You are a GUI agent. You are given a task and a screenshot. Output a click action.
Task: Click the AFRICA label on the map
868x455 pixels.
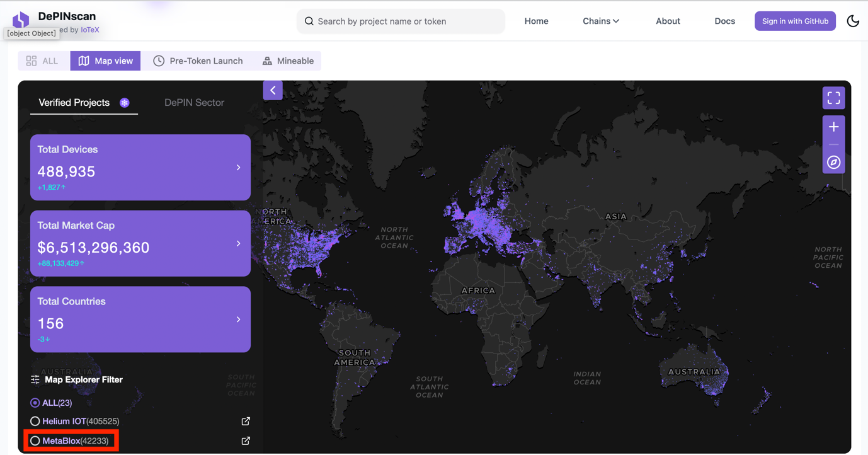pos(478,291)
